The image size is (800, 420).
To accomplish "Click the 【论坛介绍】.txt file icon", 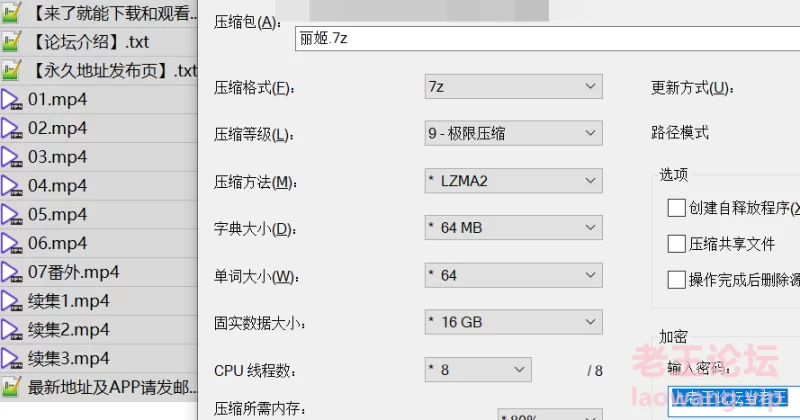I will [x=11, y=42].
